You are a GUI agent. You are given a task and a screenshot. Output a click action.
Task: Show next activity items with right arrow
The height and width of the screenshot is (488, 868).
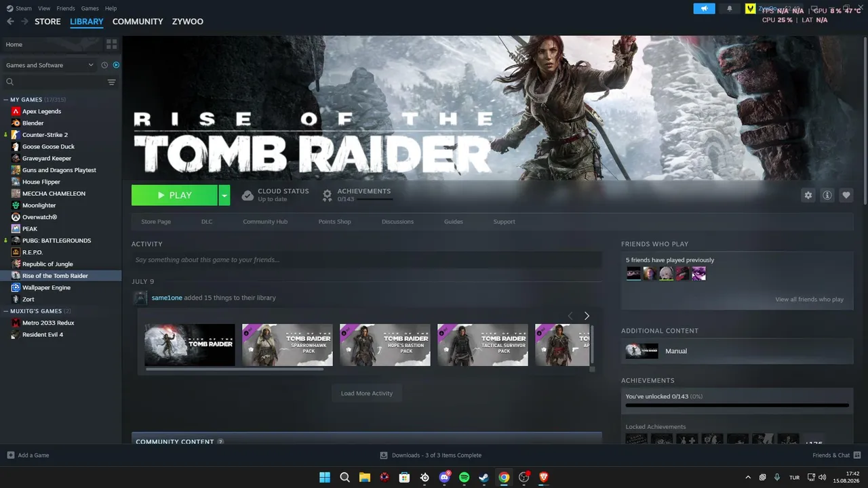pos(587,316)
